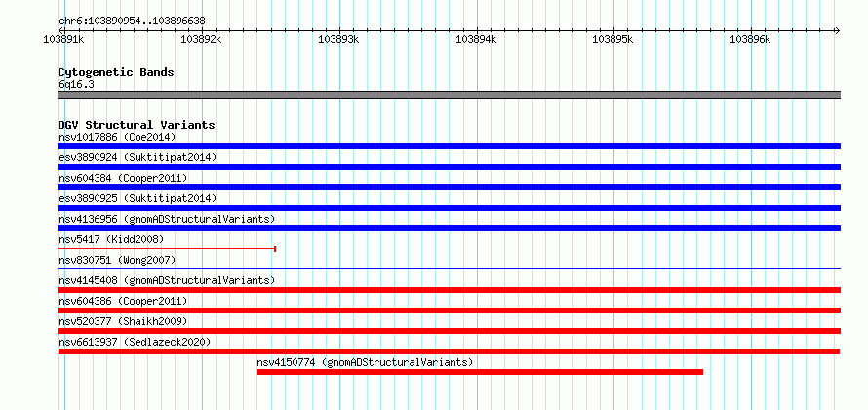The image size is (868, 410).
Task: Select the blue bar of nsv1017886
Action: 449,146
